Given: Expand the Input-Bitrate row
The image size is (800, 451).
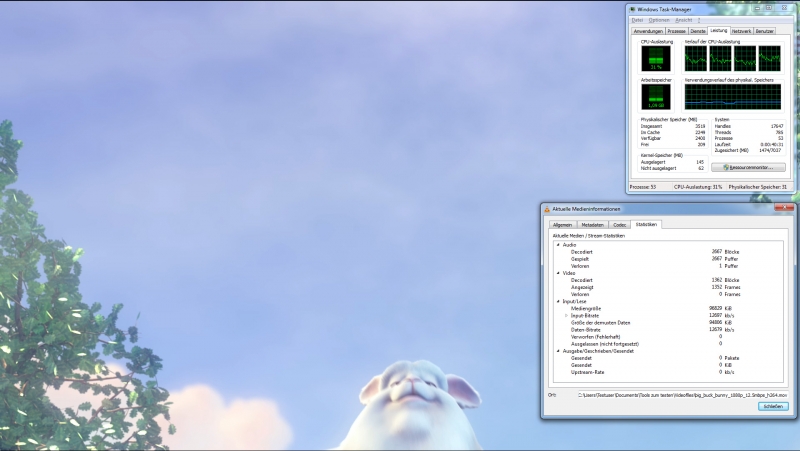Looking at the screenshot, I should pyautogui.click(x=566, y=316).
